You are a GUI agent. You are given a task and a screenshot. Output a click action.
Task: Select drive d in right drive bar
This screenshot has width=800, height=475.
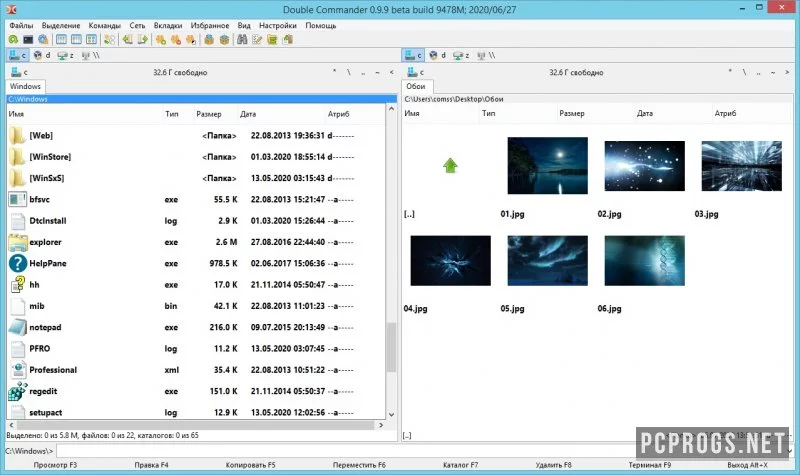click(x=438, y=55)
